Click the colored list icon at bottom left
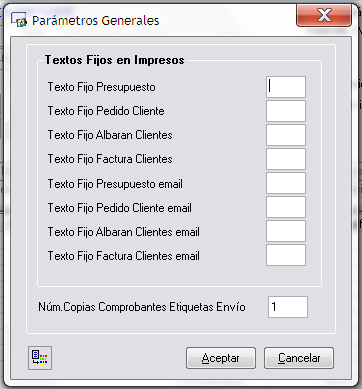362x389 pixels. click(40, 358)
